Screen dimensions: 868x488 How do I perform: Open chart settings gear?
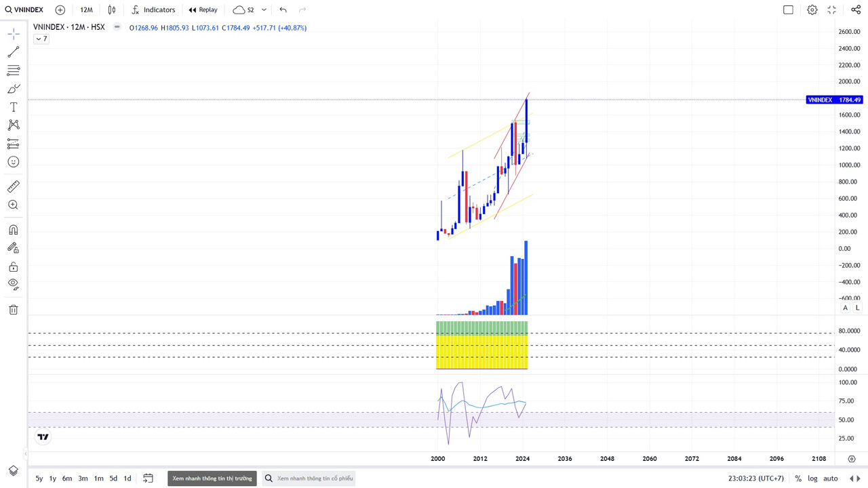tap(812, 9)
